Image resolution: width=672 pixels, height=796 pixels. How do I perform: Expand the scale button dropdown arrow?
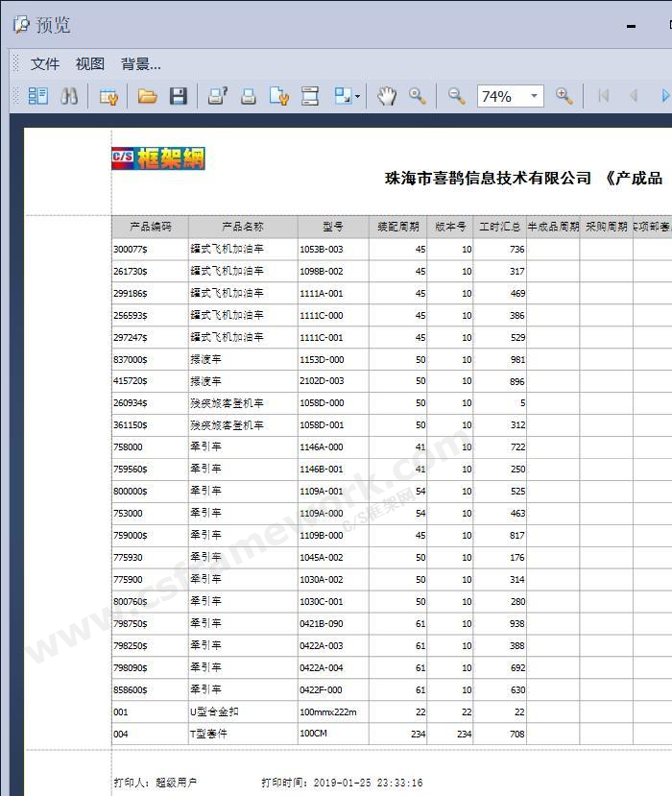coord(358,96)
